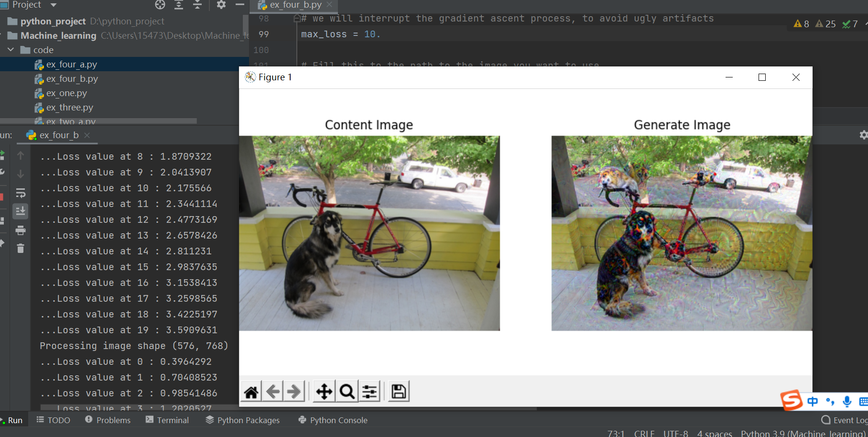Open the TODO tool window
The height and width of the screenshot is (437, 868).
coord(53,420)
